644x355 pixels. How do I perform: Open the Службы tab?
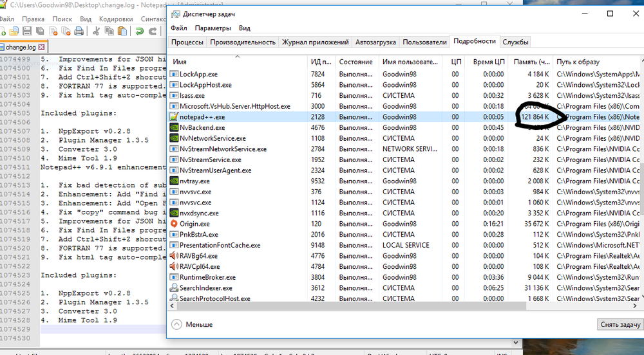515,42
